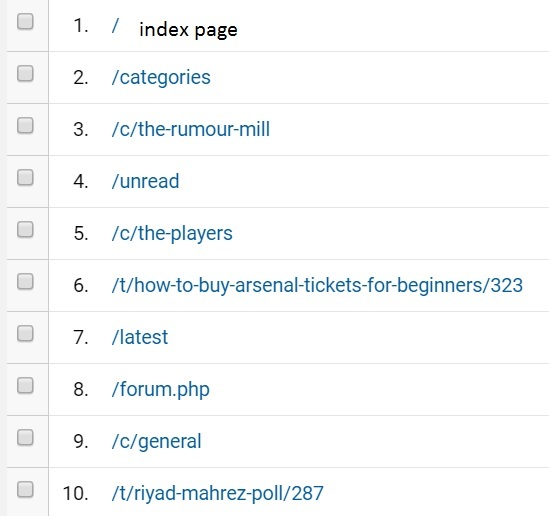Select the checkbox for riyad-mahrez-poll row
Viewport: 549px width, 526px height.
click(x=25, y=489)
